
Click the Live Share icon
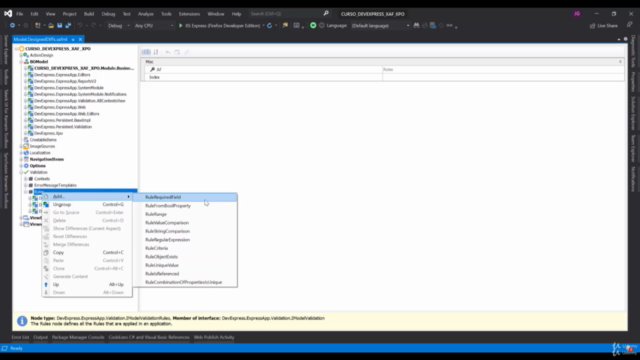click(x=592, y=26)
